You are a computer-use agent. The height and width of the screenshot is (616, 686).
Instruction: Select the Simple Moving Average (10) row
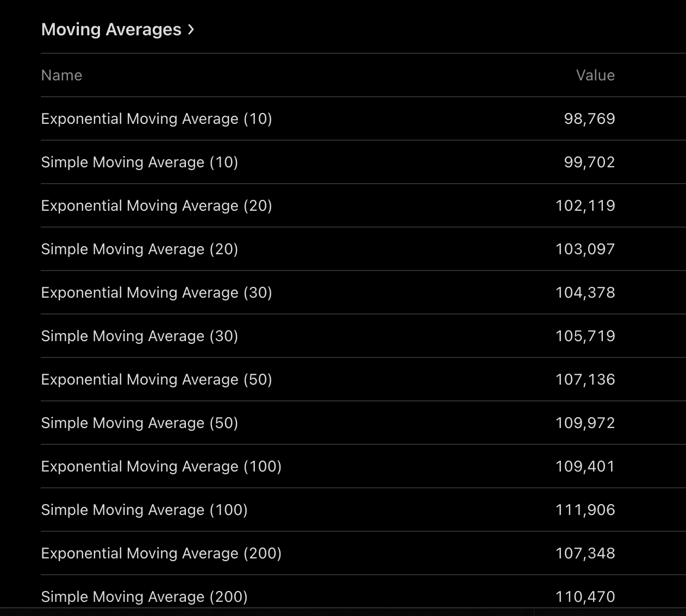(140, 162)
